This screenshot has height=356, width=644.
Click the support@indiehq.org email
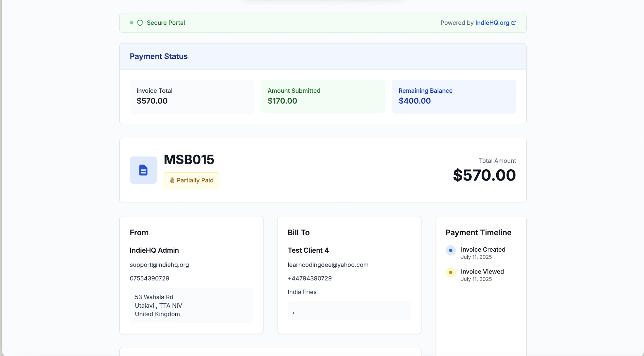click(159, 265)
